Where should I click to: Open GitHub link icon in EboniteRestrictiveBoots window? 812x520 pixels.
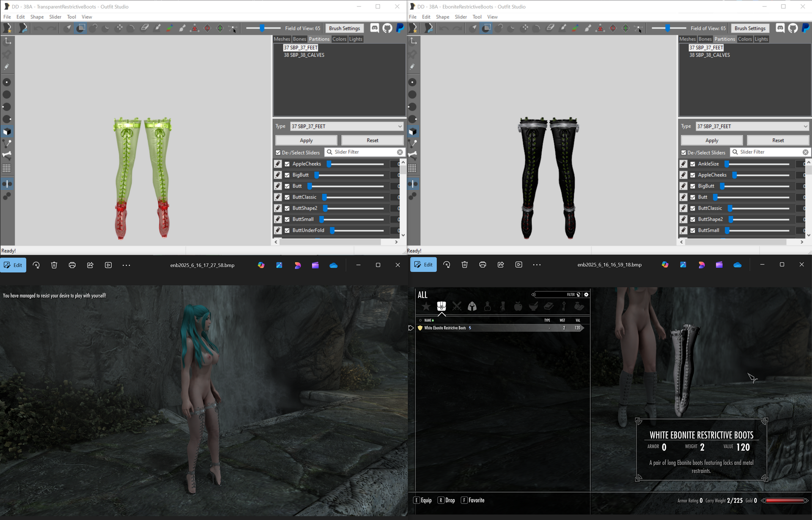(x=793, y=28)
